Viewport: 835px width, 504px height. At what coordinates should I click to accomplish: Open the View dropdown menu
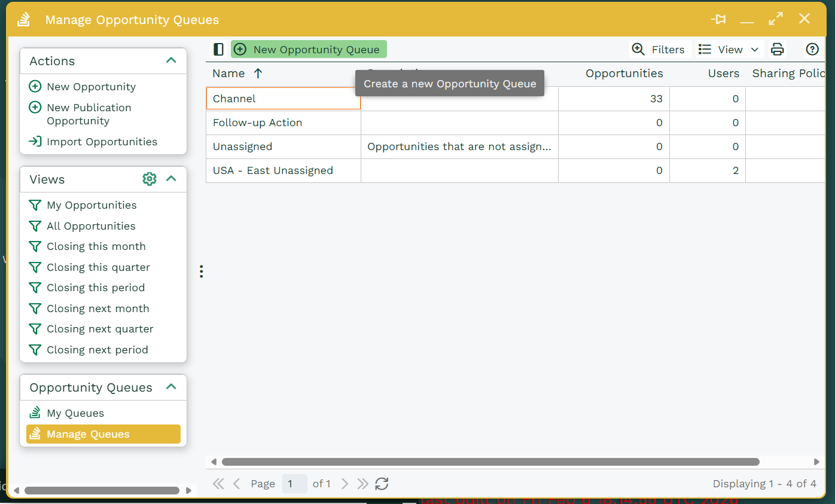click(x=729, y=50)
